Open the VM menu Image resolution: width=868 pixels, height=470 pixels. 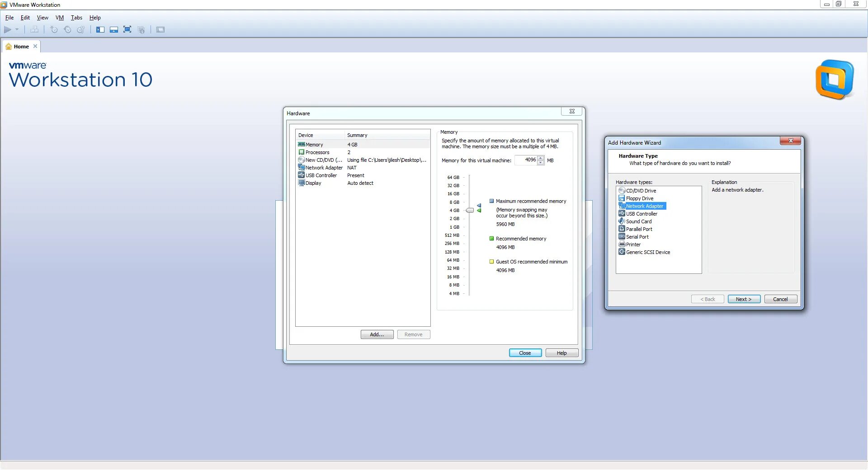(60, 18)
